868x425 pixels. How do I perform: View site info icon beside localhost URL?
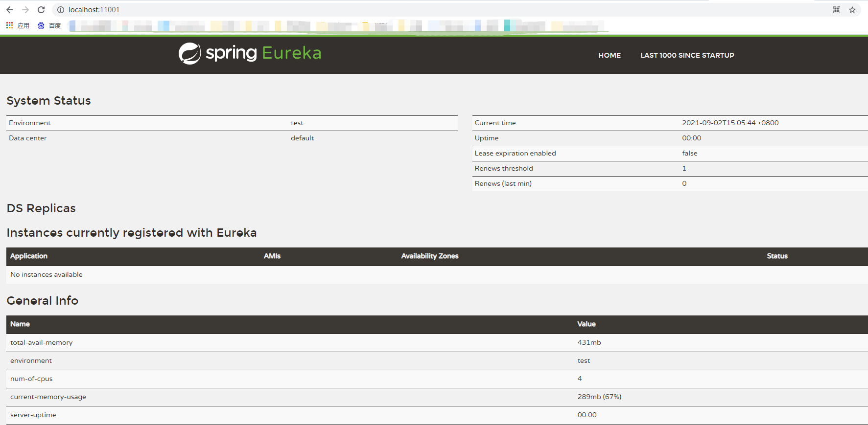tap(61, 10)
